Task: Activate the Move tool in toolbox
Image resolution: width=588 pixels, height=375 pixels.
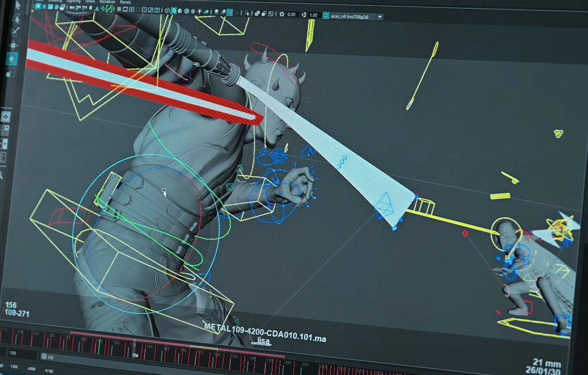Action: (13, 45)
